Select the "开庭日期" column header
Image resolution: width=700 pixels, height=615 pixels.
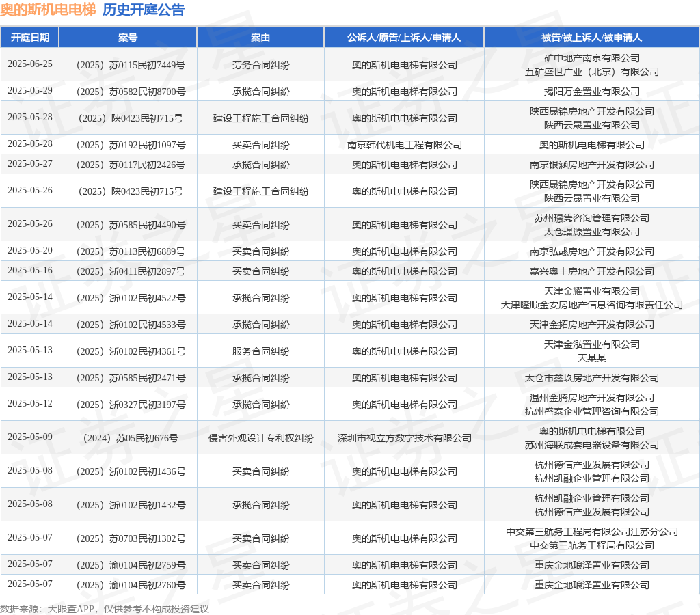30,38
